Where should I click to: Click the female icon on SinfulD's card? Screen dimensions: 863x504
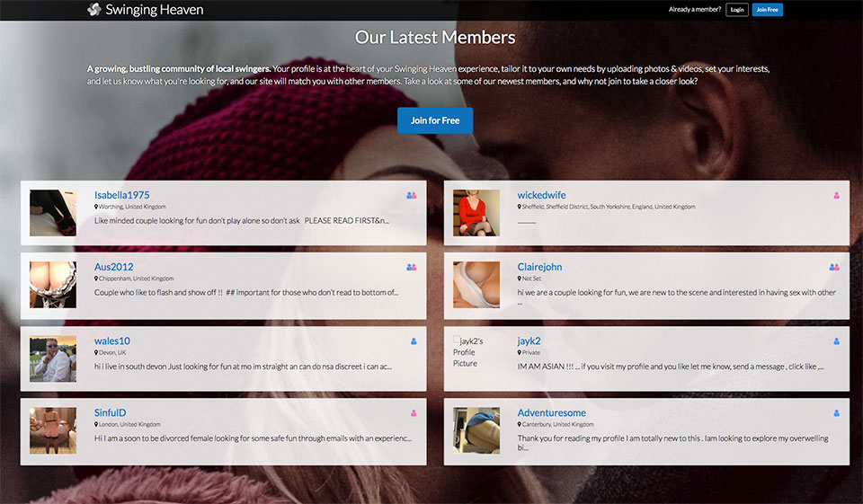click(x=414, y=413)
